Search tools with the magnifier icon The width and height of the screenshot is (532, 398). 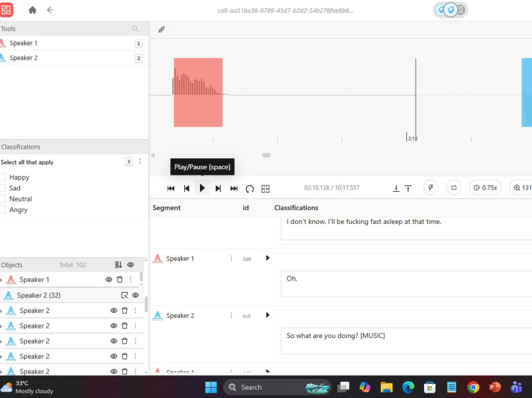[135, 29]
